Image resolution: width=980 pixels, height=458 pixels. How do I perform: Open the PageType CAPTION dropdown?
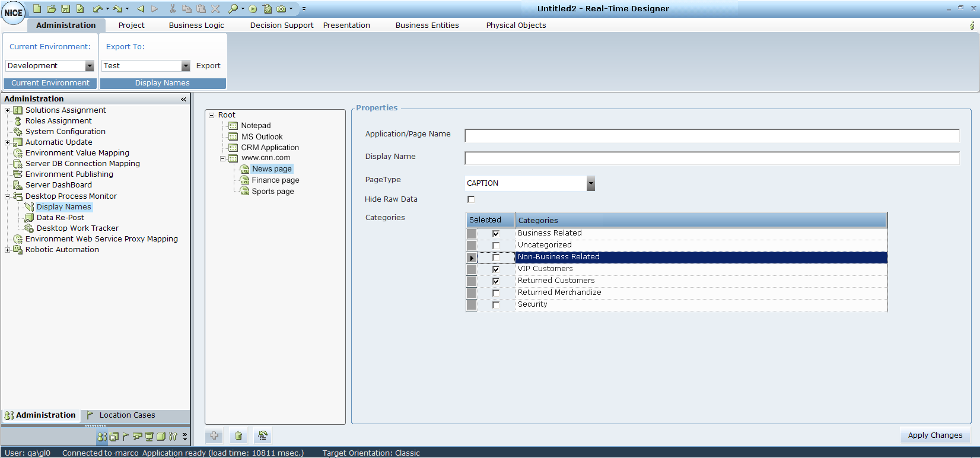click(590, 183)
